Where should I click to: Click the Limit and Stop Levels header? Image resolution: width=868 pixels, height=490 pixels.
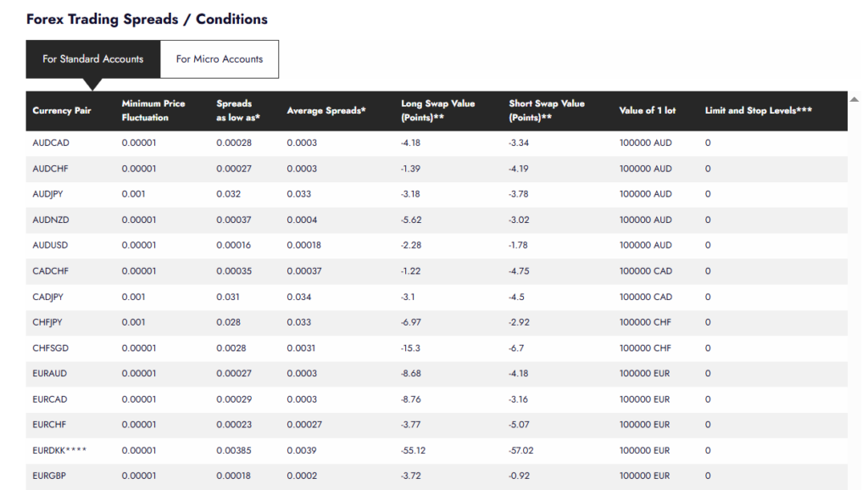[759, 111]
